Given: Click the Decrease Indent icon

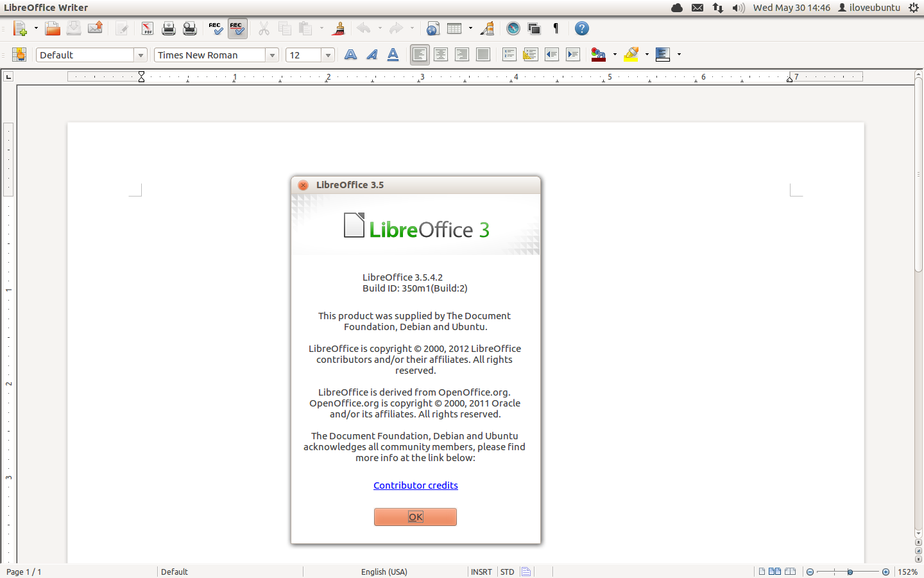Looking at the screenshot, I should (x=552, y=55).
